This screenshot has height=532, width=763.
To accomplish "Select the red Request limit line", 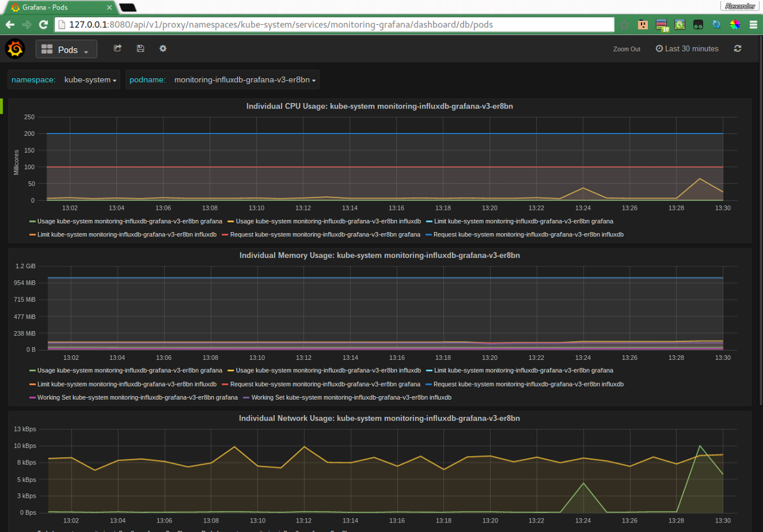I will click(381, 165).
